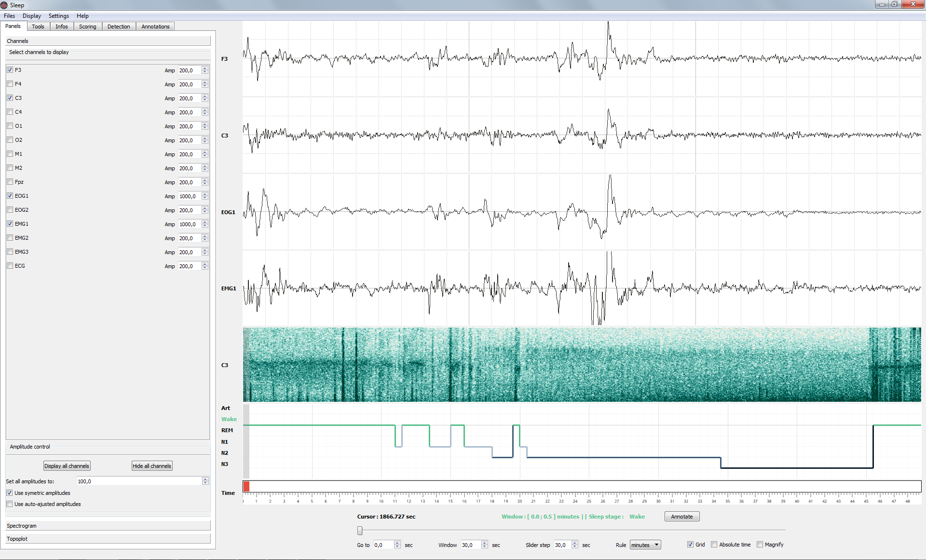Click the F3 amplitude spinner arrows
Screen dimensions: 926x560
[x=205, y=70]
